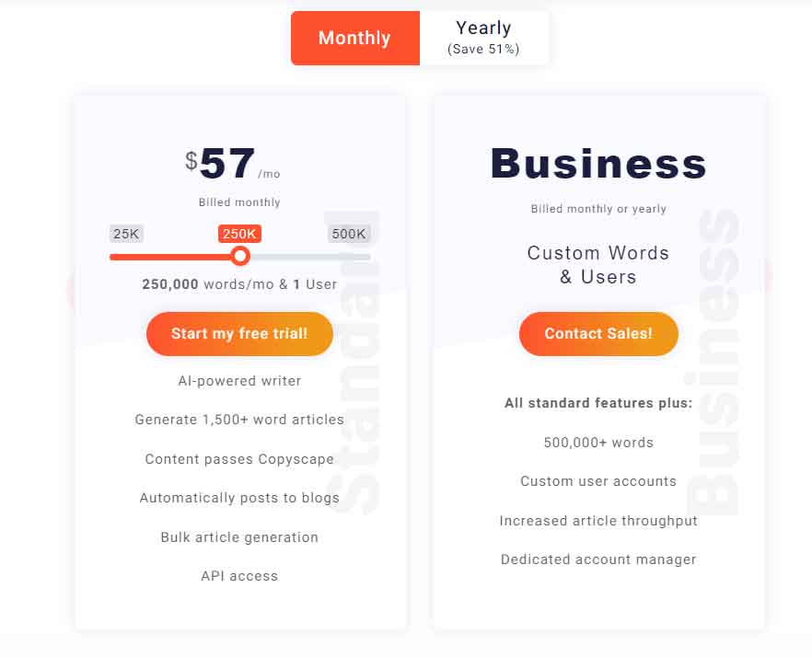Select the API access feature
Image resolution: width=812 pixels, height=657 pixels.
coord(239,575)
